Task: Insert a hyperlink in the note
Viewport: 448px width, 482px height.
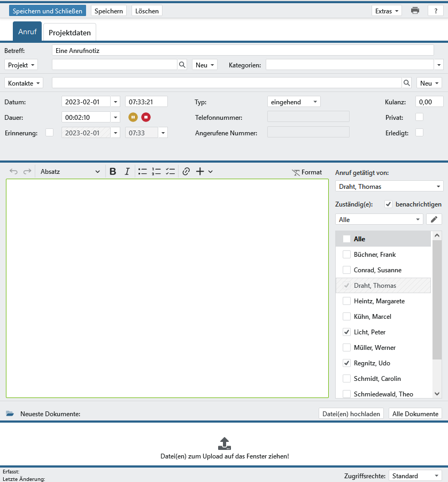Action: tap(186, 172)
